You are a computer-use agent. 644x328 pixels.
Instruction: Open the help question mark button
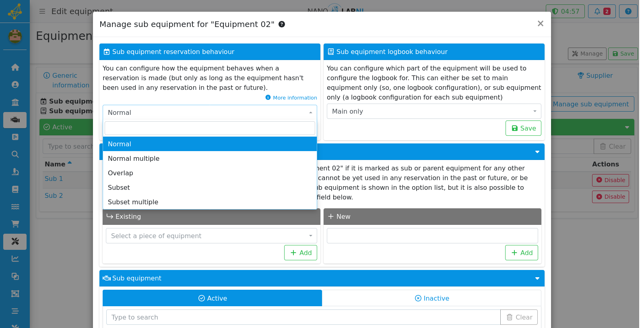tap(628, 11)
